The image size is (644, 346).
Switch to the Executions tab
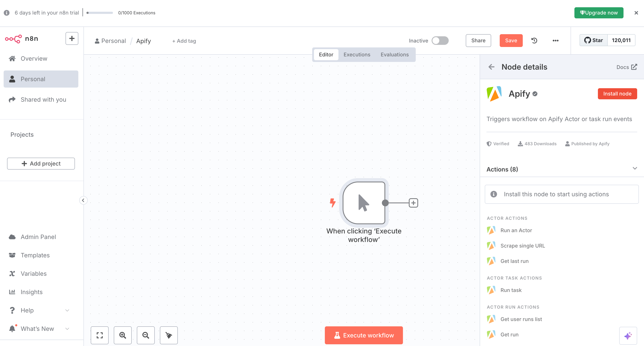tap(357, 54)
